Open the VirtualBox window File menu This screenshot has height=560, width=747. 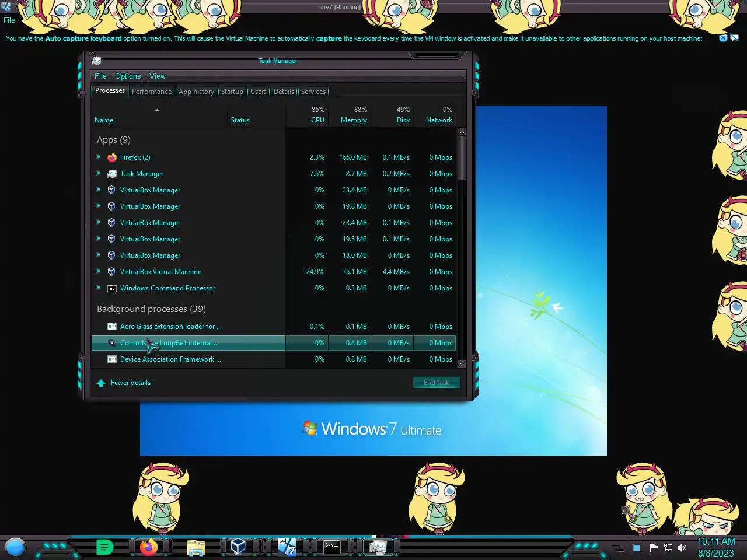[x=9, y=20]
